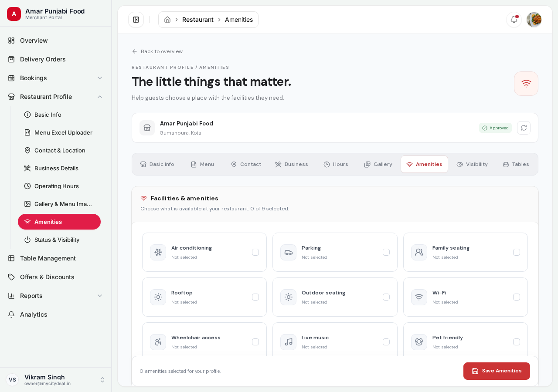The height and width of the screenshot is (392, 558).
Task: Check the Wi-Fi amenity box
Action: coord(517,297)
